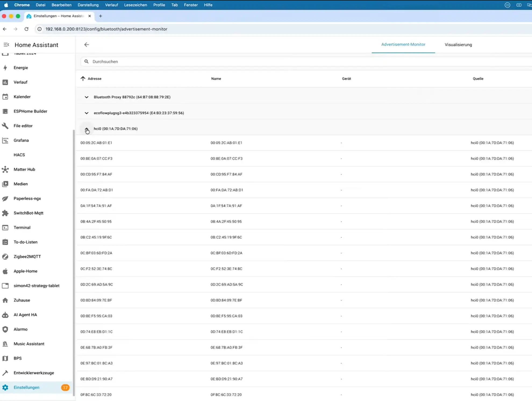Image resolution: width=532 pixels, height=401 pixels.
Task: Open Alarmo shield icon
Action: [5, 329]
